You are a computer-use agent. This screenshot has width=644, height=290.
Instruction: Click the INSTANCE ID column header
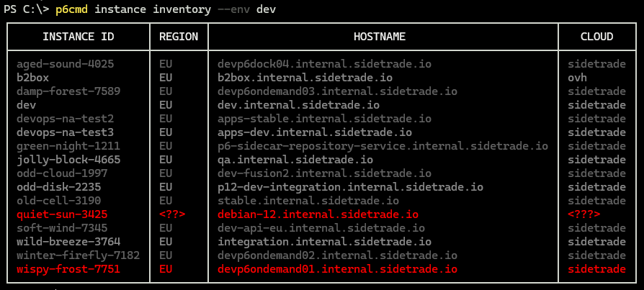point(79,37)
